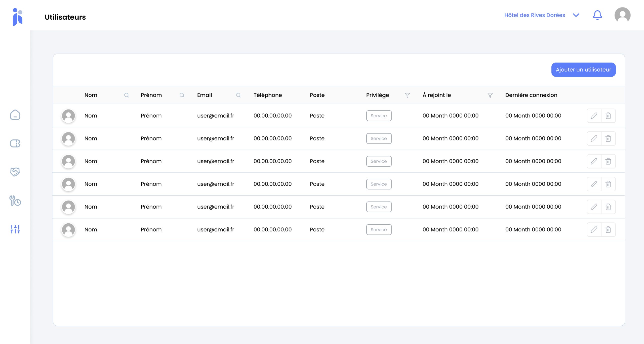Delete the last user row with trash icon

608,230
